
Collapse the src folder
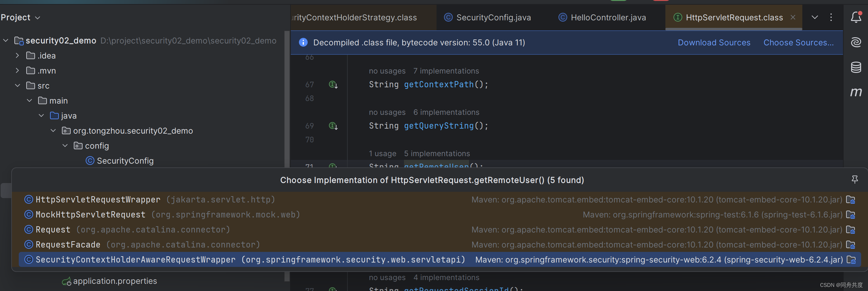[18, 86]
